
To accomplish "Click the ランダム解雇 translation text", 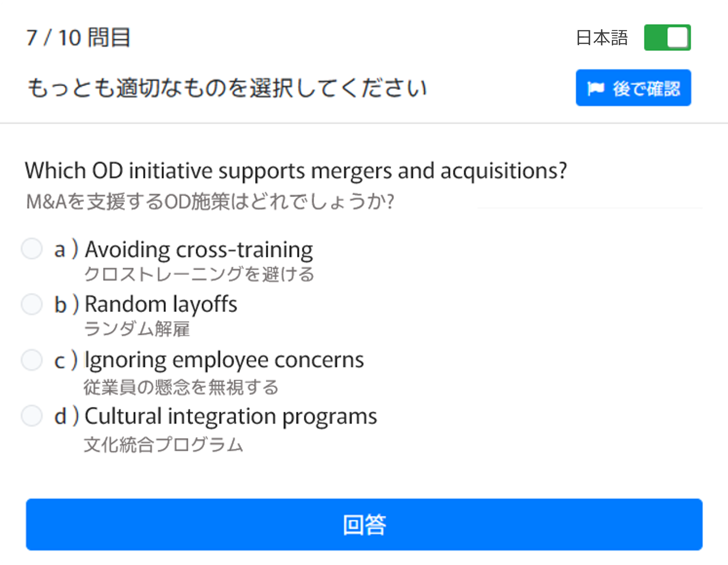I will [137, 329].
